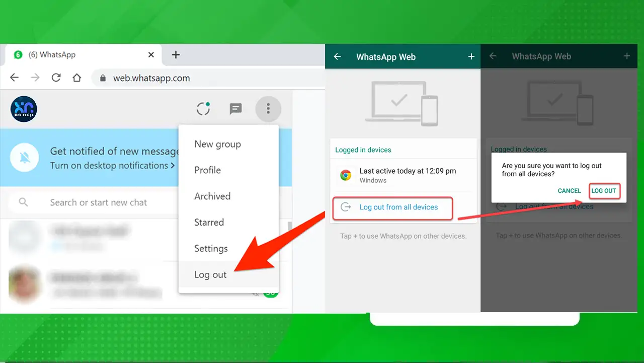The width and height of the screenshot is (644, 363).
Task: Select Archived in the menu
Action: point(212,196)
